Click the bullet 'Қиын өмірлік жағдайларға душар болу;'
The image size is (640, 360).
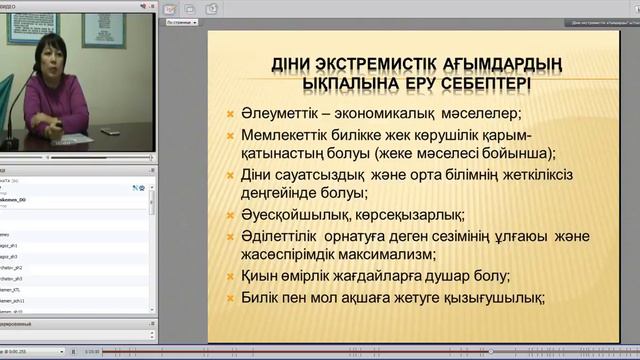click(376, 276)
